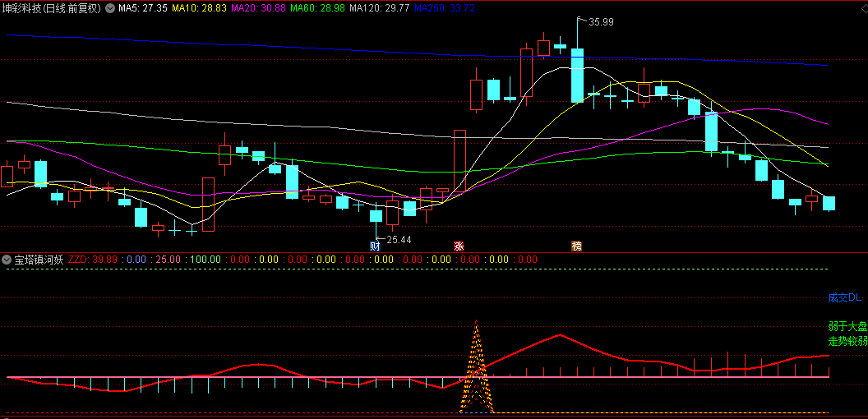Click the large cyan candle under 35.99
The width and height of the screenshot is (868, 419).
tap(577, 76)
